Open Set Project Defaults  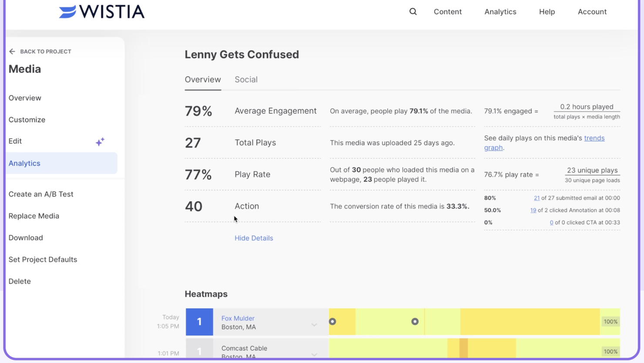(x=43, y=259)
